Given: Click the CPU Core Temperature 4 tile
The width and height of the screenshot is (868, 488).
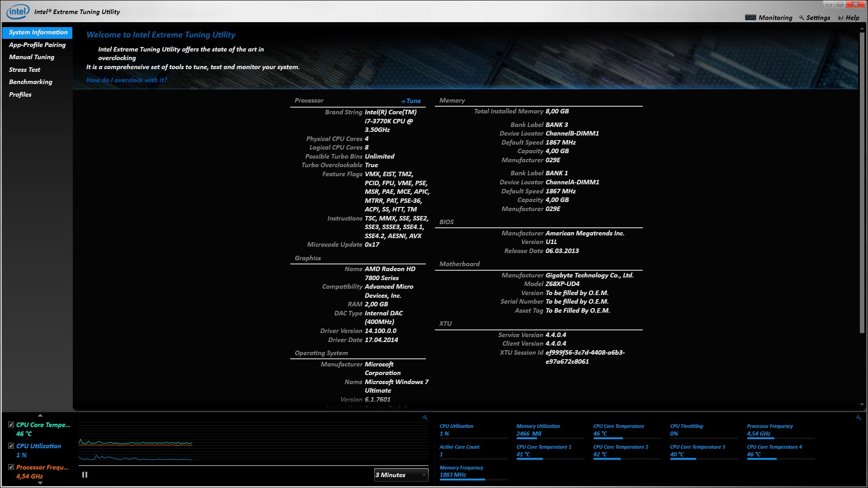Looking at the screenshot, I should click(x=780, y=452).
